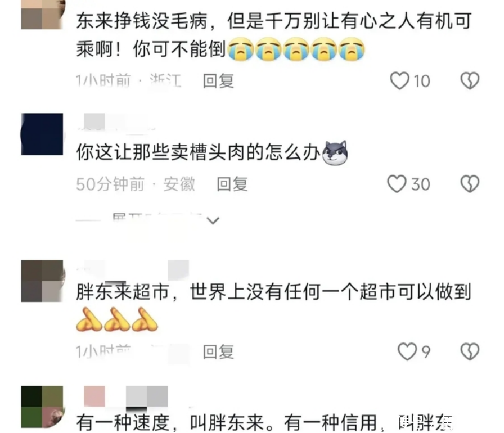Dislike the comment with 10 likes

[470, 80]
